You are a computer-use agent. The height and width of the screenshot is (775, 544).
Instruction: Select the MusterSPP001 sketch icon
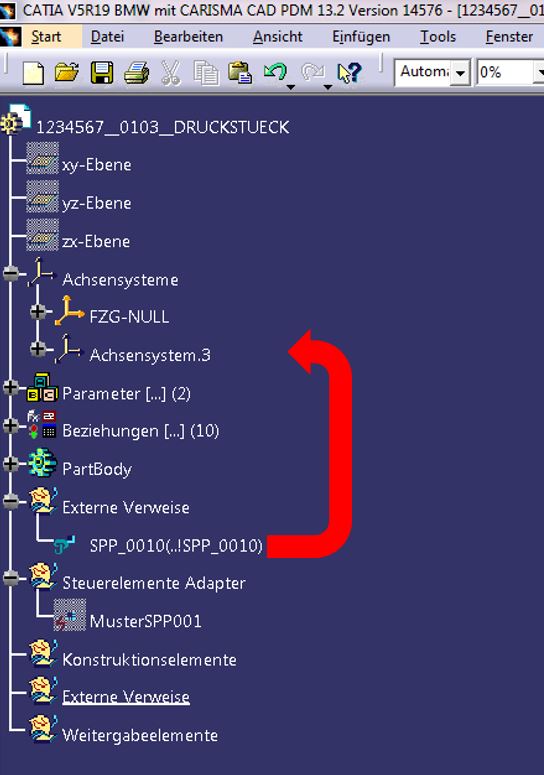pos(70,615)
